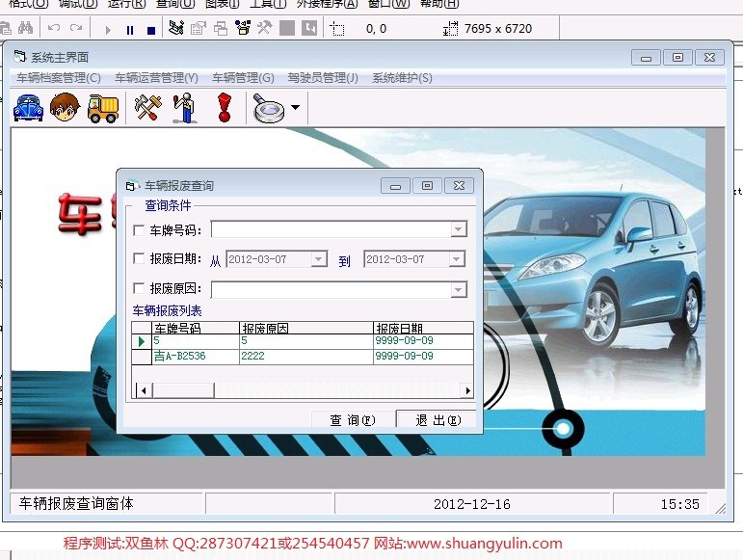Open the 到 end date picker dropdown
This screenshot has height=560, width=743.
coord(457,259)
